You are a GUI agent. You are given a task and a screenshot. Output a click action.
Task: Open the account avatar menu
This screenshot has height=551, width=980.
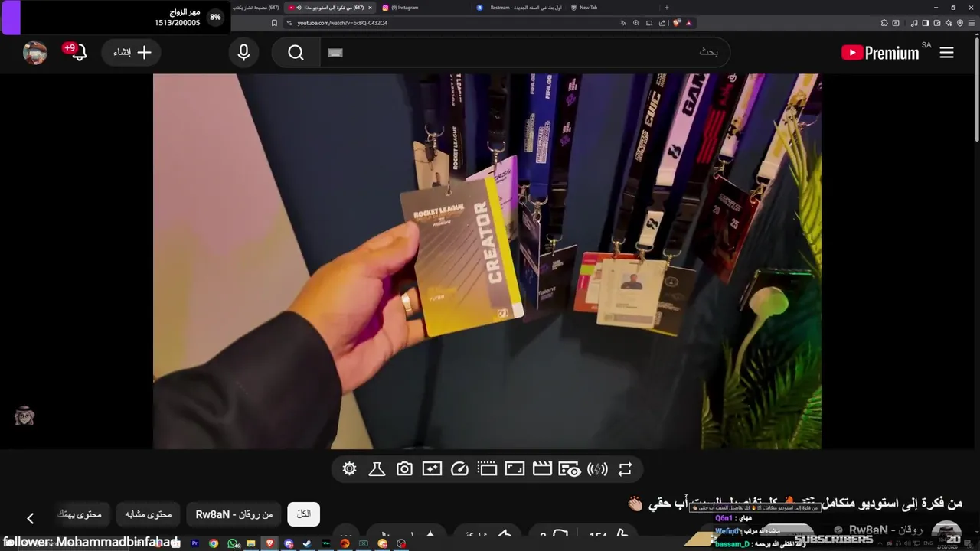[35, 52]
